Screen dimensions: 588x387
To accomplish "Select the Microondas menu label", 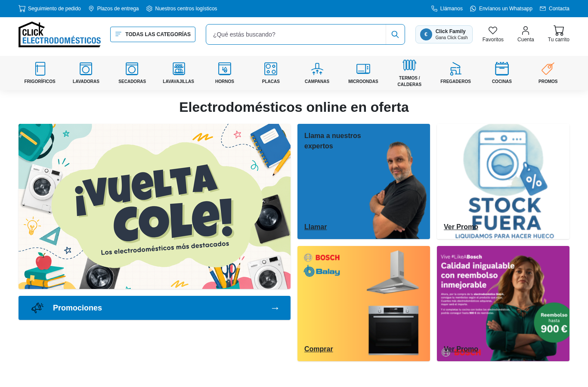I will click(x=363, y=81).
